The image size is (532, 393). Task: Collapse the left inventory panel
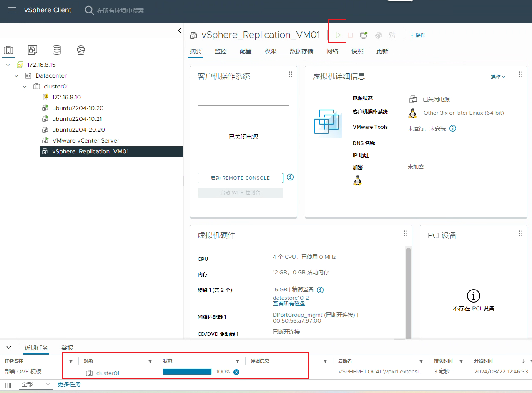[x=179, y=30]
